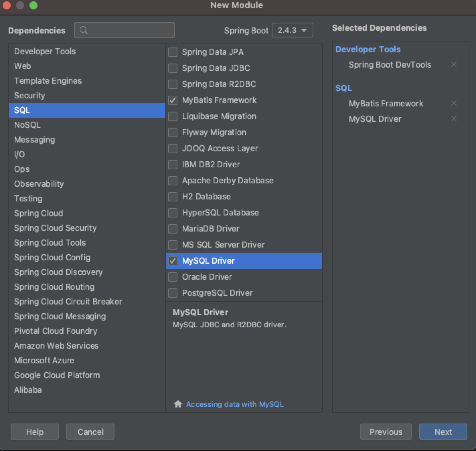Click the Next button
This screenshot has height=451, width=476.
443,432
